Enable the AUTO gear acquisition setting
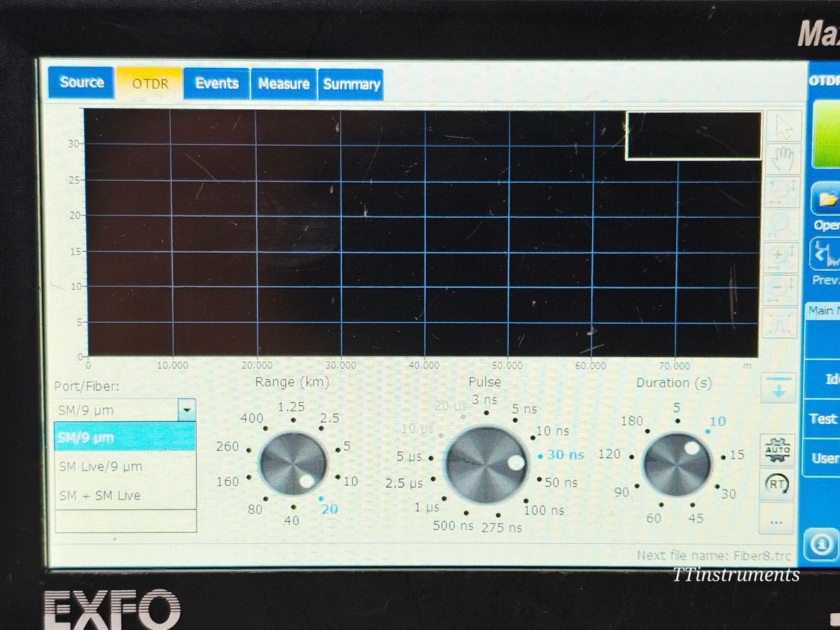840x630 pixels. tap(777, 449)
